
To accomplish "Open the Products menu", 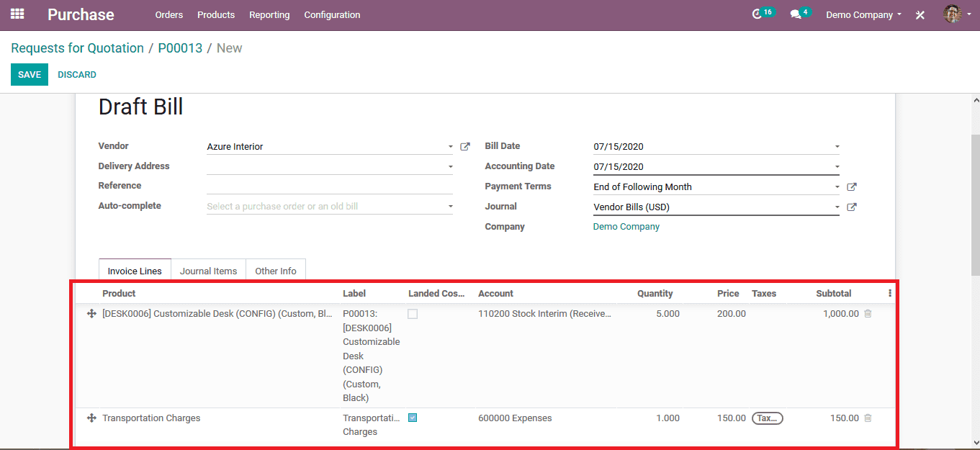I will 216,14.
